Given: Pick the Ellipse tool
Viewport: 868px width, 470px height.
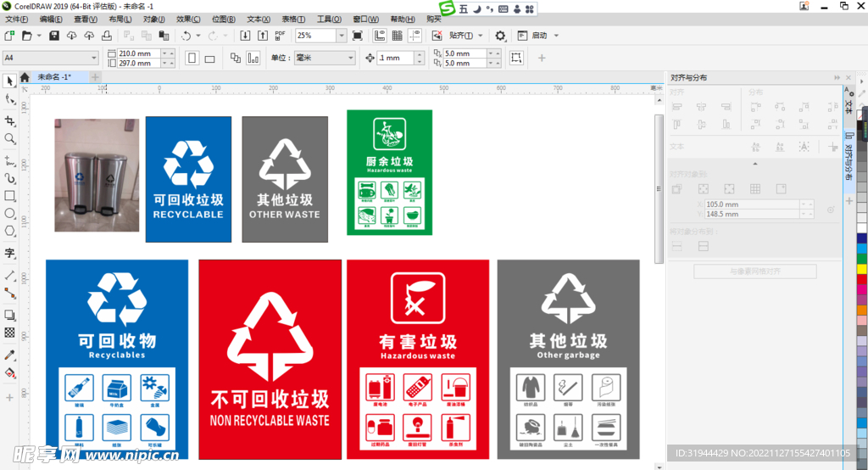Looking at the screenshot, I should click(x=10, y=214).
